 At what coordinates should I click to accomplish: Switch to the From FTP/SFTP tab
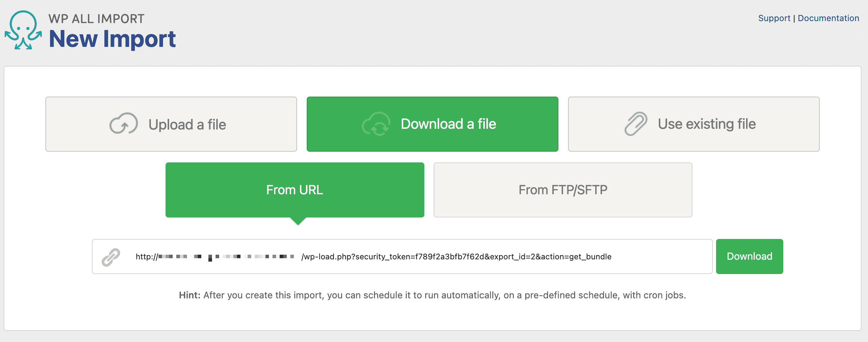point(563,190)
